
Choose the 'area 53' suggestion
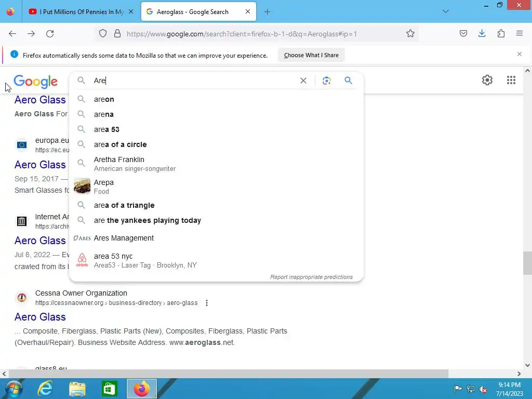(216, 129)
